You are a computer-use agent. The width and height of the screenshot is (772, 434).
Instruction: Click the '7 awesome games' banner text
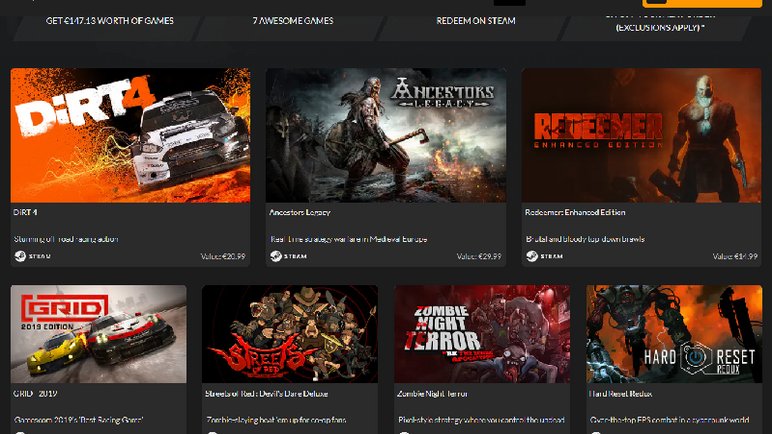coord(293,21)
